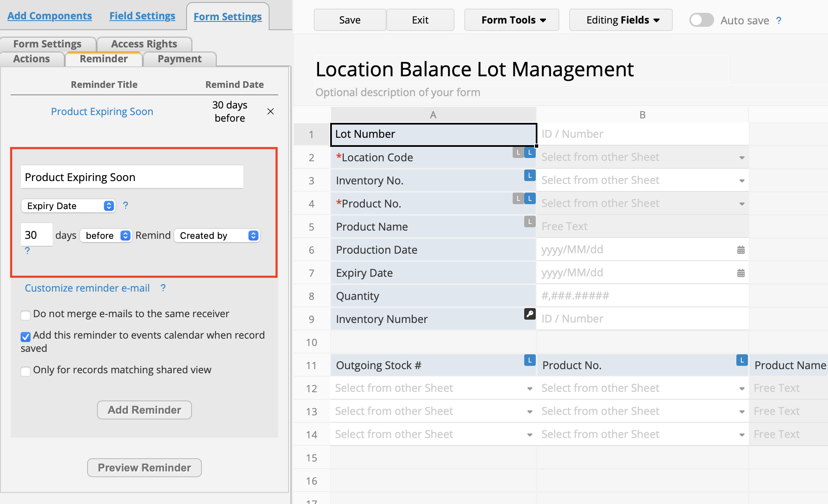Click help icon beside Auto save

(778, 21)
